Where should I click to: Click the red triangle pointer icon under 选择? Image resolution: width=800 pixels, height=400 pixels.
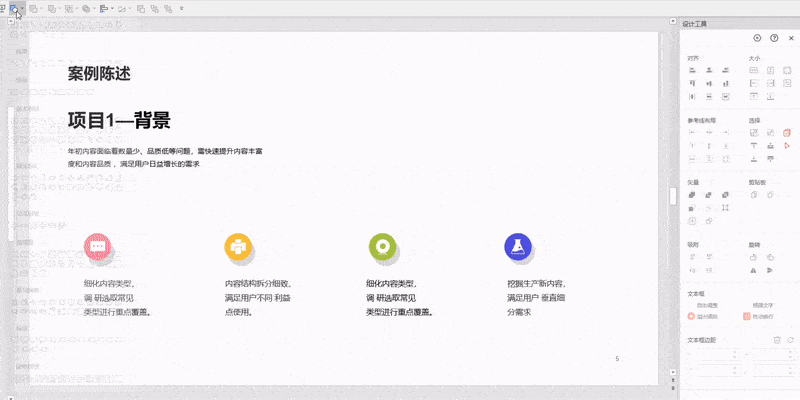[786, 146]
